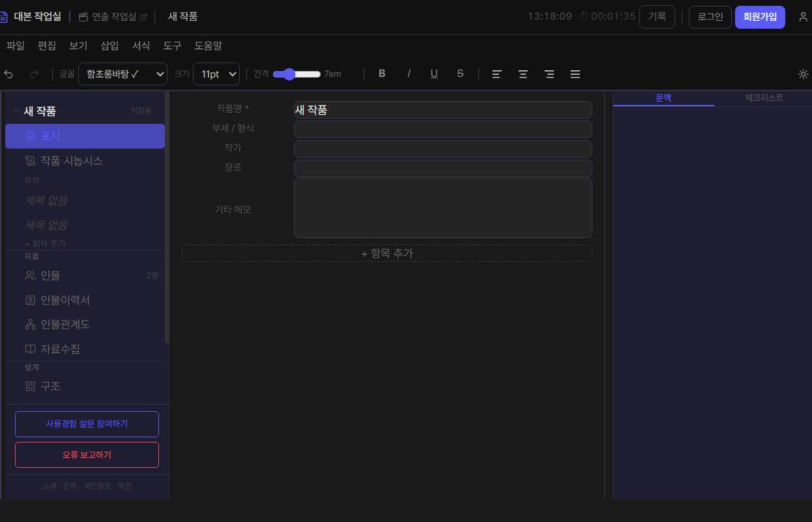Click the 로그인 button
This screenshot has height=522, width=812.
pos(710,17)
